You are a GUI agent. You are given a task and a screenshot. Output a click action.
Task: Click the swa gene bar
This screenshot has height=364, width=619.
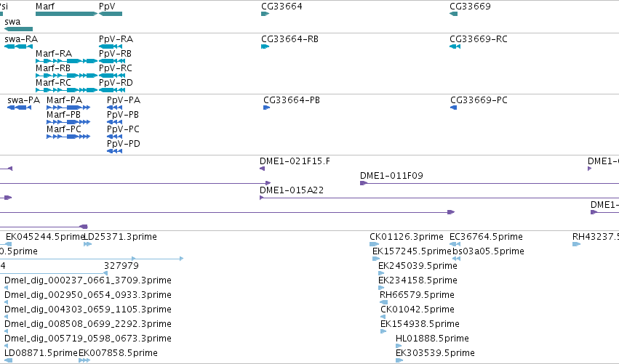[19, 29]
